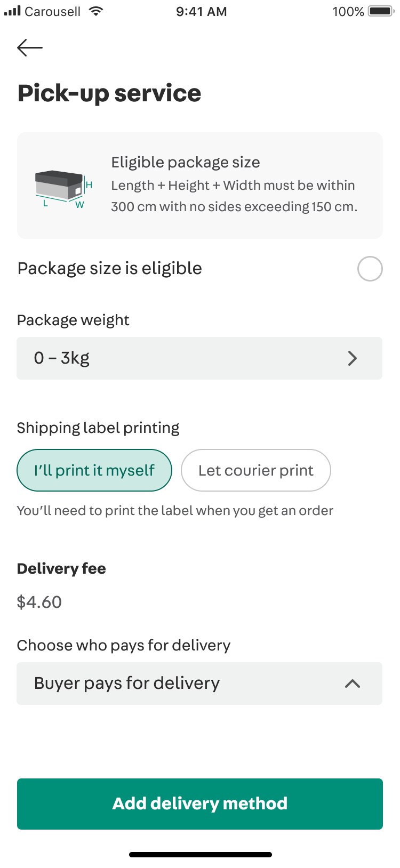This screenshot has width=400, height=868.
Task: Open the 0 – 3kg weight selector
Action: tap(199, 358)
